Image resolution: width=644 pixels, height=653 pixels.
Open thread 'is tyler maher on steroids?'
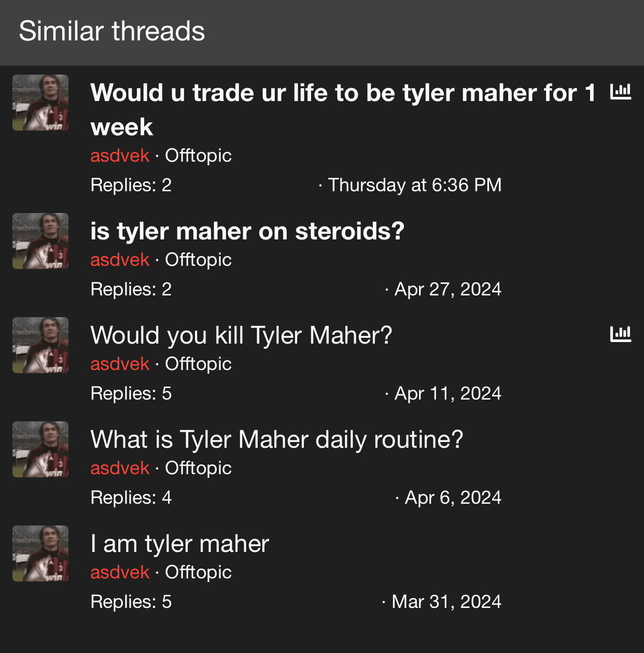247,231
